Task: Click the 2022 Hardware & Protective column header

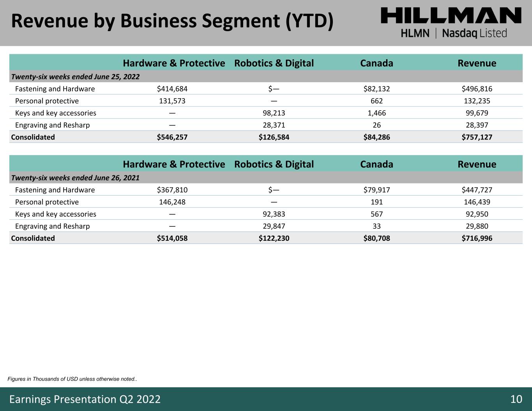Action: [x=174, y=63]
